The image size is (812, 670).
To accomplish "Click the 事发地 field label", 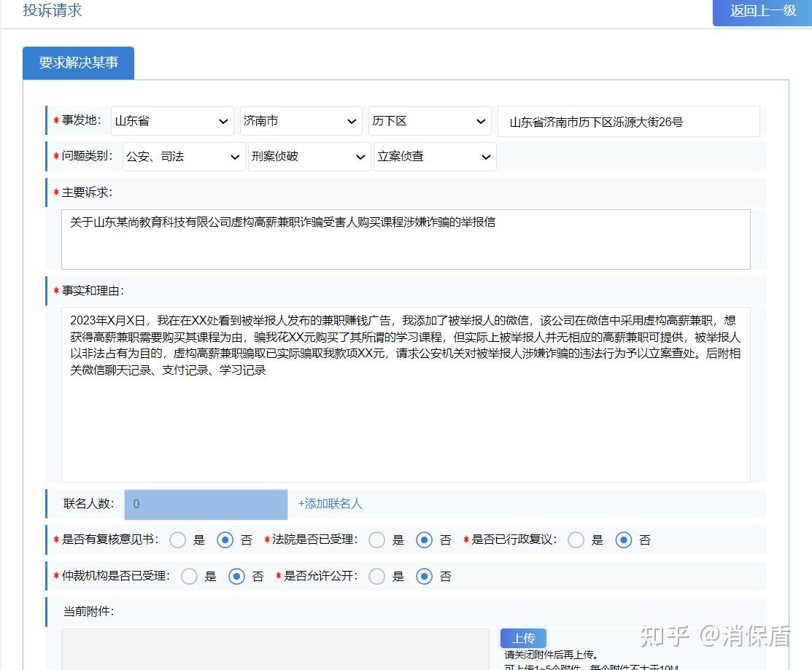I will [x=81, y=120].
